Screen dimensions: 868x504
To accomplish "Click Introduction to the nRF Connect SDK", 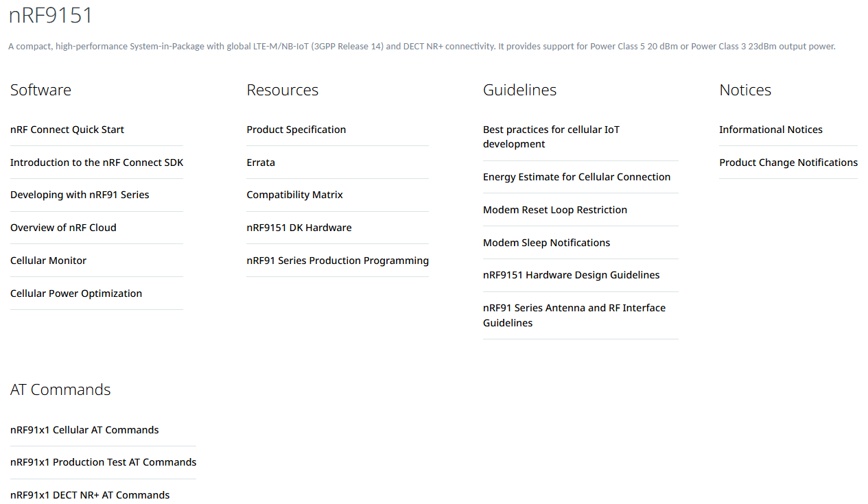I will 97,163.
